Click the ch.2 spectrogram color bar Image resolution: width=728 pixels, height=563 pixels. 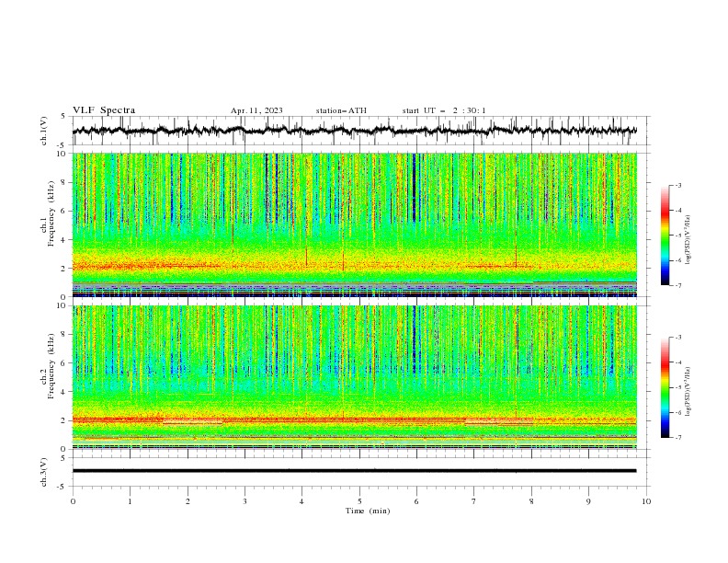click(x=665, y=387)
